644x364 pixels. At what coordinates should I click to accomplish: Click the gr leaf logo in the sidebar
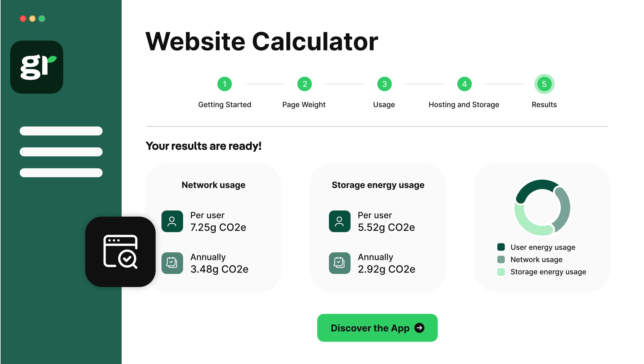coord(37,66)
